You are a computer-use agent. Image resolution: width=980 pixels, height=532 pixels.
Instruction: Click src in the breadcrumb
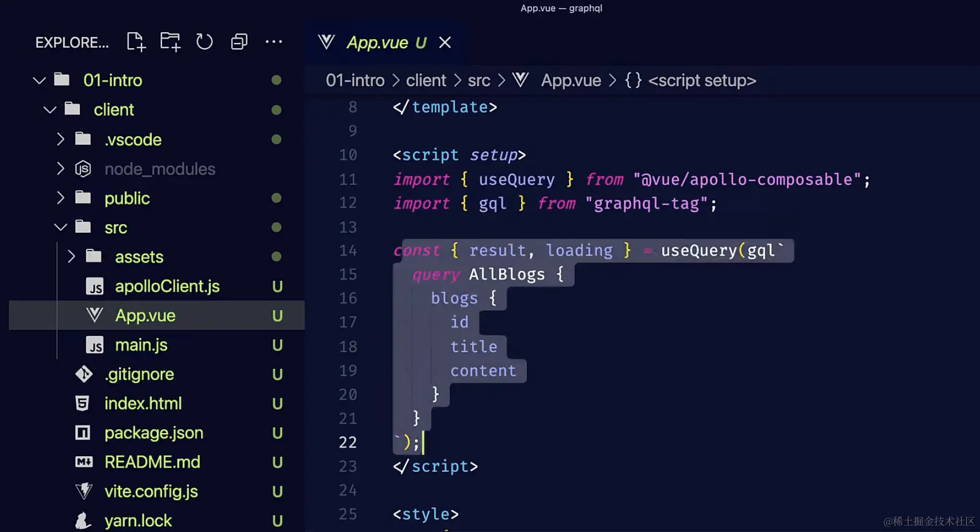479,80
